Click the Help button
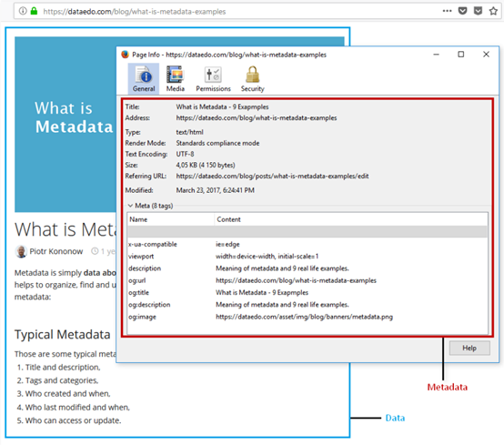 [469, 348]
